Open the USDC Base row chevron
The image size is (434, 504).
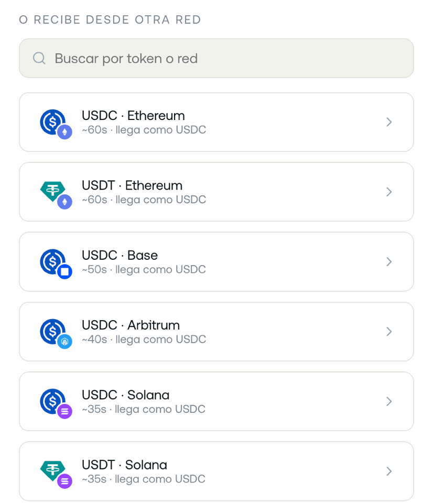click(389, 261)
